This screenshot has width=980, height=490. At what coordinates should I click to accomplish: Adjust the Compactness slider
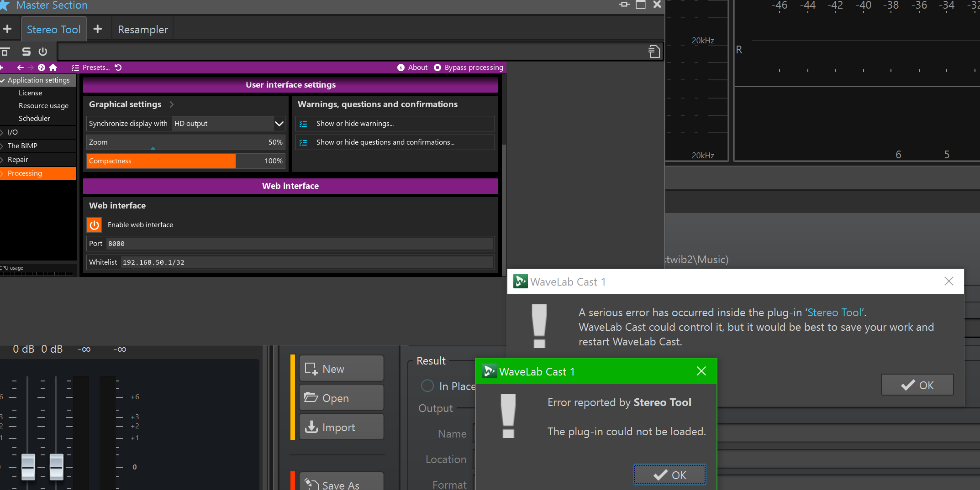(x=186, y=161)
